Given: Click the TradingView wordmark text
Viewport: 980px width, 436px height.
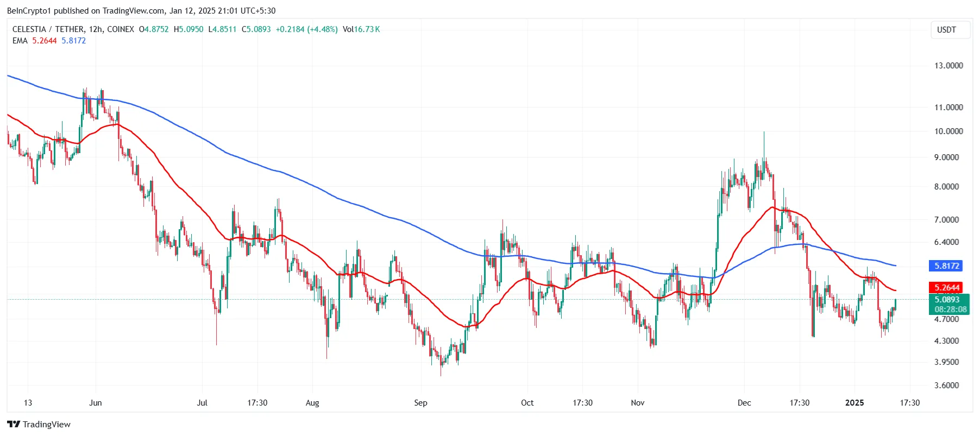Looking at the screenshot, I should pos(47,425).
